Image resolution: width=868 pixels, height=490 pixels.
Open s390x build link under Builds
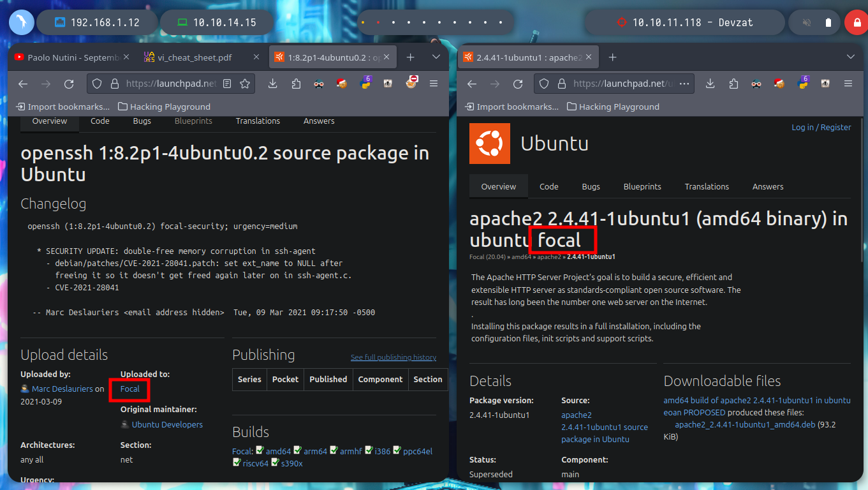point(291,463)
